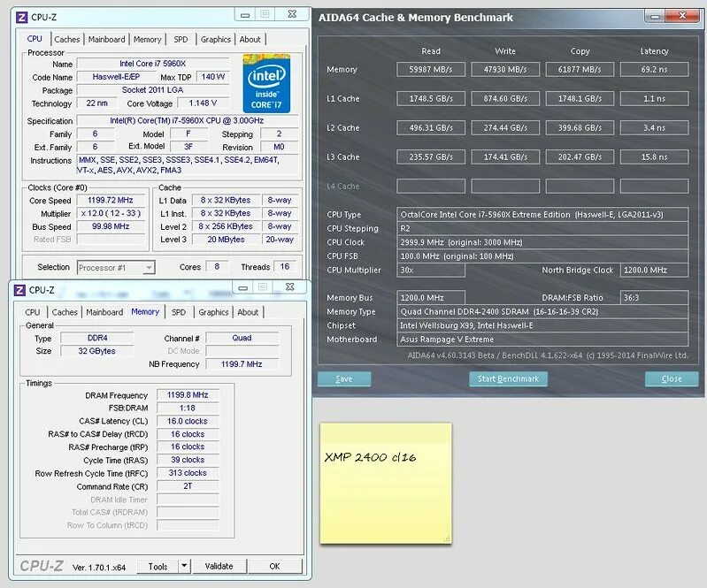Open the Tools dropdown arrow in CPU-Z
The width and height of the screenshot is (707, 588).
184,566
